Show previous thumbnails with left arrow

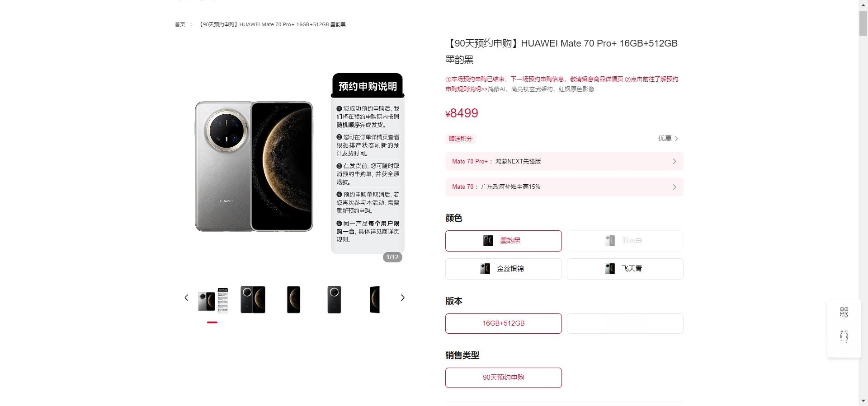(186, 298)
